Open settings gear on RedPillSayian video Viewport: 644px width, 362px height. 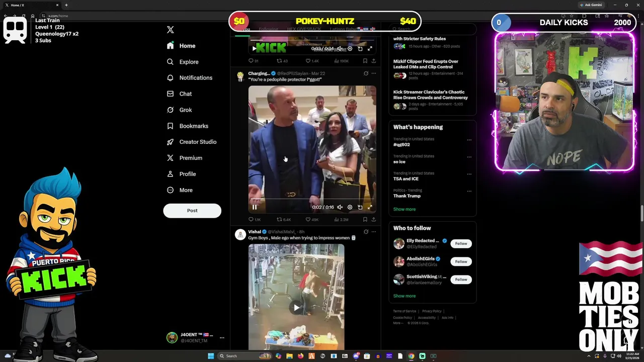tap(350, 207)
